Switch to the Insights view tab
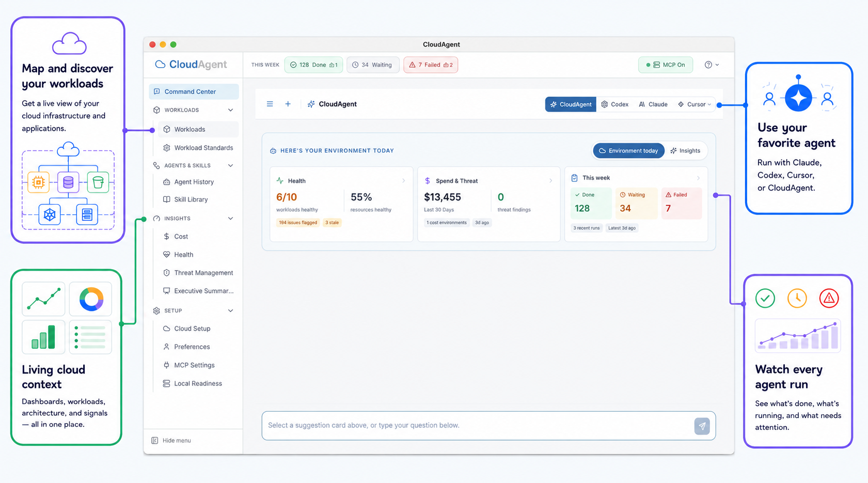This screenshot has height=483, width=868. [x=685, y=151]
